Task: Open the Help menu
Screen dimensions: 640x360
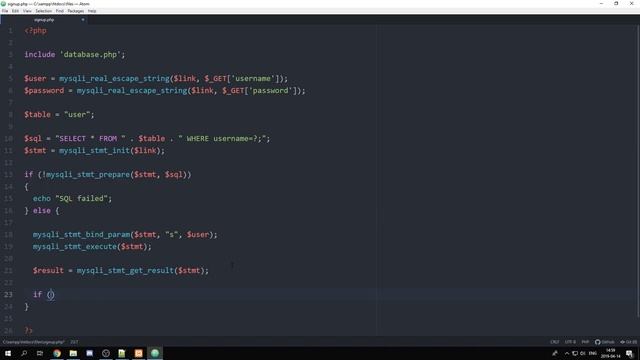Action: coord(92,11)
